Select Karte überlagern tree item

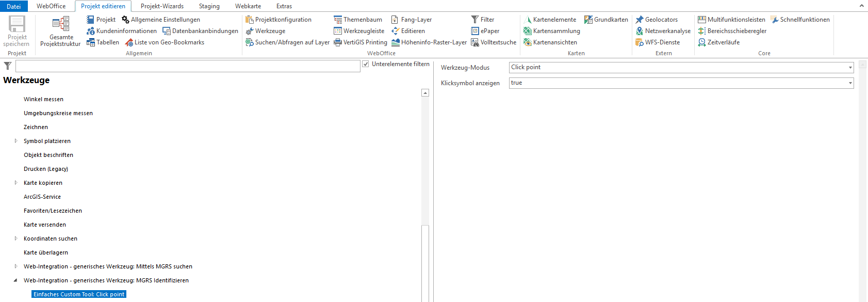pos(46,252)
